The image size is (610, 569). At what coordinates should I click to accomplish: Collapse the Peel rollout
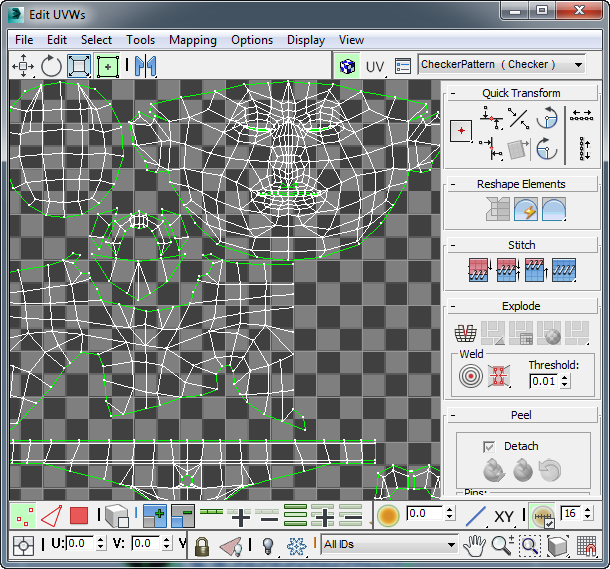tap(453, 415)
